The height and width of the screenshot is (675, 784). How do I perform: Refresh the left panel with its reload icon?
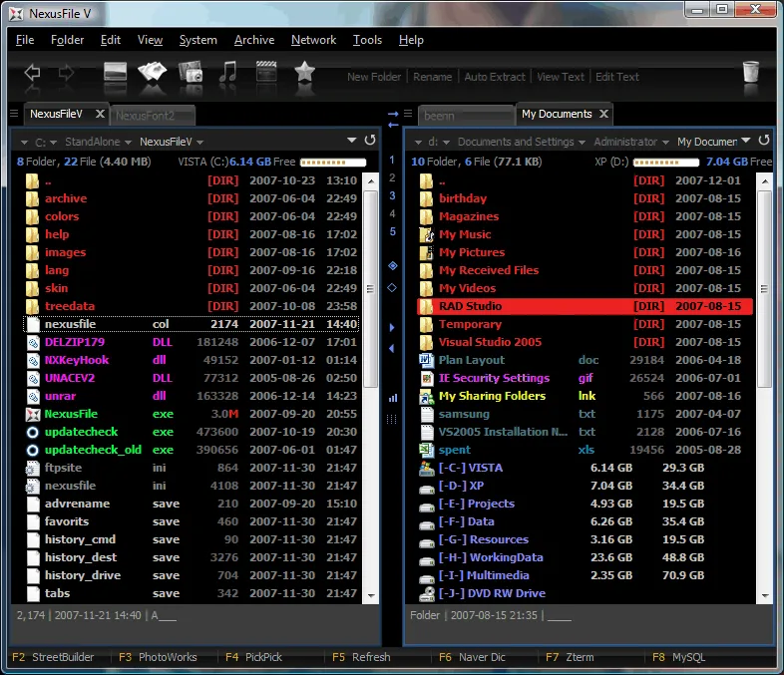[371, 142]
